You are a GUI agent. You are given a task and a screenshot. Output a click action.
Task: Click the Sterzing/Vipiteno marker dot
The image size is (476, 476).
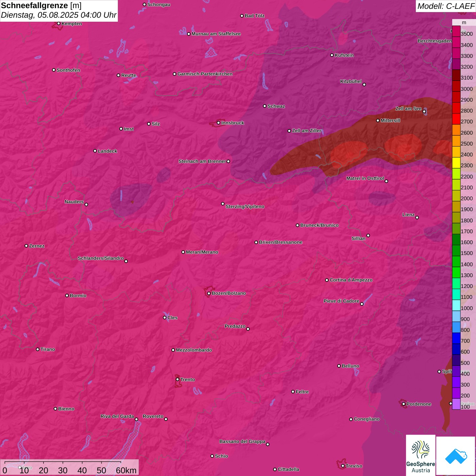223,204
